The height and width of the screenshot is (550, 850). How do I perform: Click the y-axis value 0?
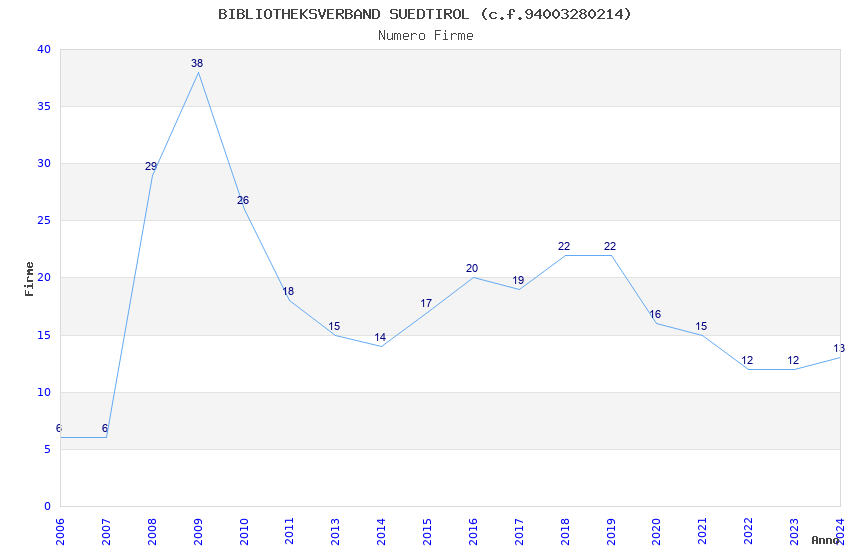[48, 506]
